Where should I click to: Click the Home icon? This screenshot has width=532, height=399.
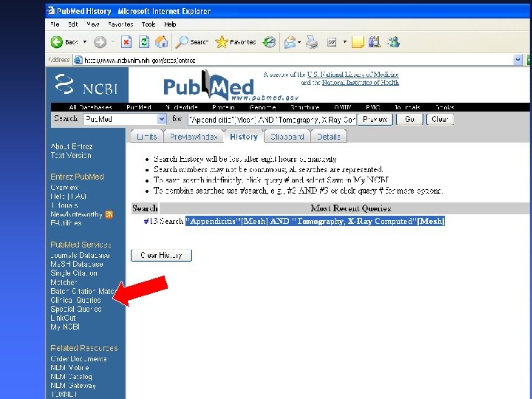tap(162, 42)
